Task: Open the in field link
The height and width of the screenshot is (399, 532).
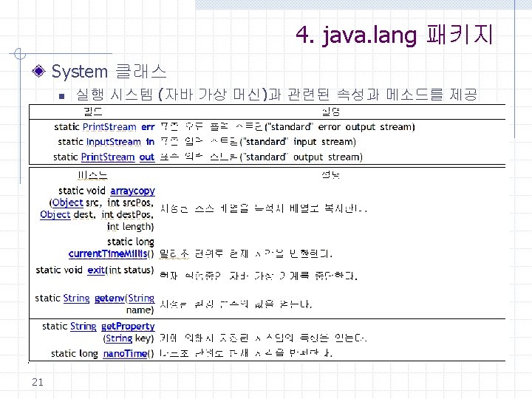Action: (150, 142)
